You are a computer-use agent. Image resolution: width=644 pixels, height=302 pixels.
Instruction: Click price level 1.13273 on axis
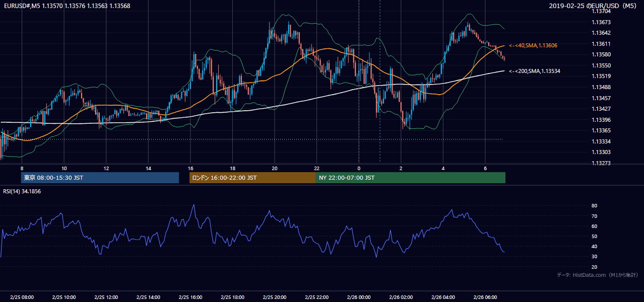602,163
